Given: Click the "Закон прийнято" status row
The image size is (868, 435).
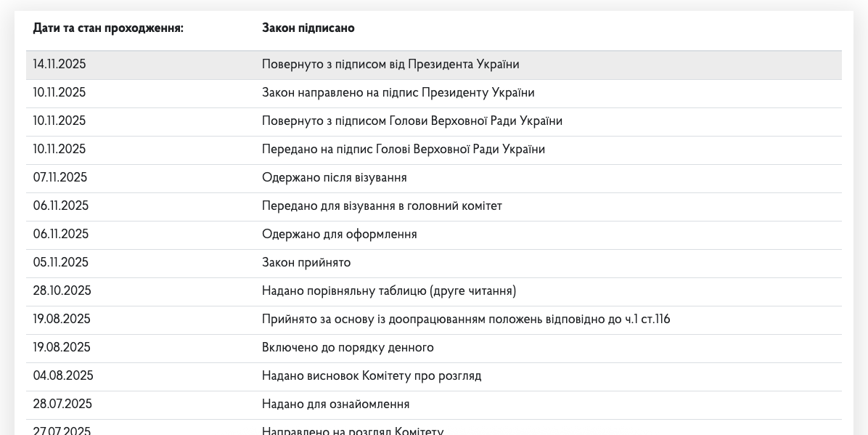Looking at the screenshot, I should pyautogui.click(x=306, y=263).
